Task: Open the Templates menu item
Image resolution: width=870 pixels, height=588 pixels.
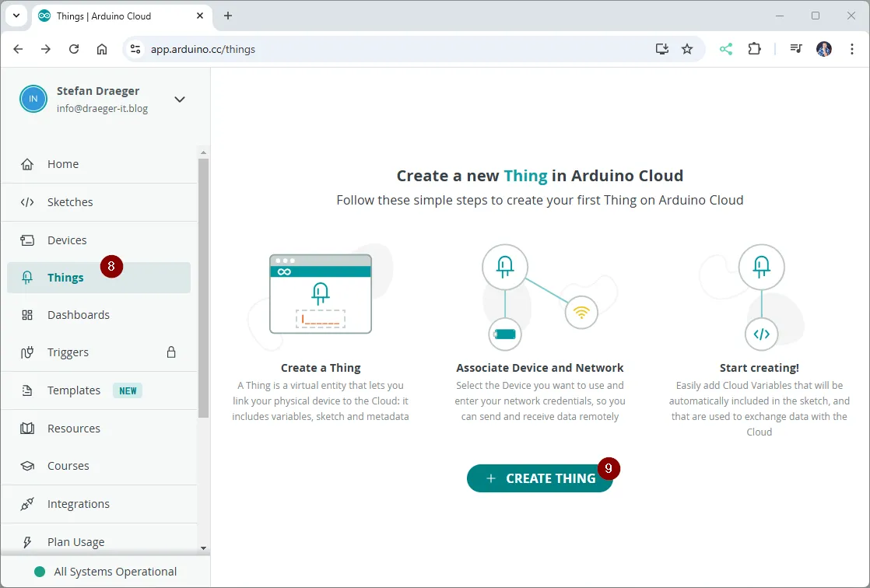Action: coord(74,390)
